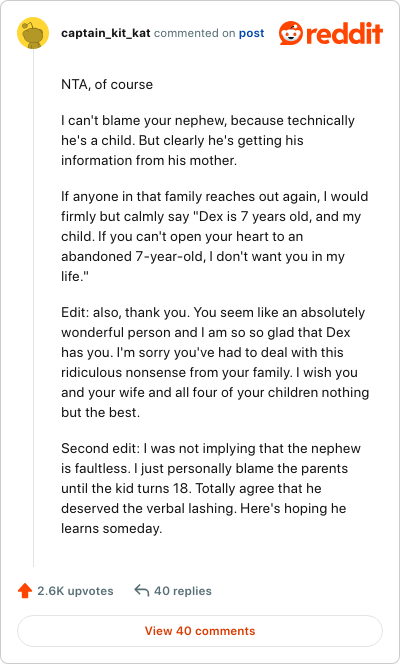Click the orange upvote arrow
Image resolution: width=400 pixels, height=664 pixels.
pyautogui.click(x=25, y=591)
